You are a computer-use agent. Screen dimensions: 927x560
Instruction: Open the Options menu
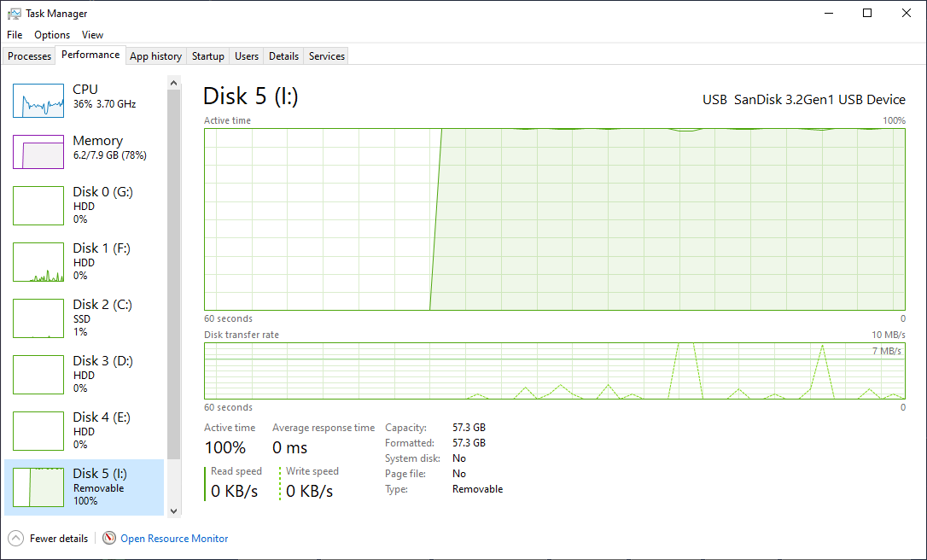(x=52, y=35)
